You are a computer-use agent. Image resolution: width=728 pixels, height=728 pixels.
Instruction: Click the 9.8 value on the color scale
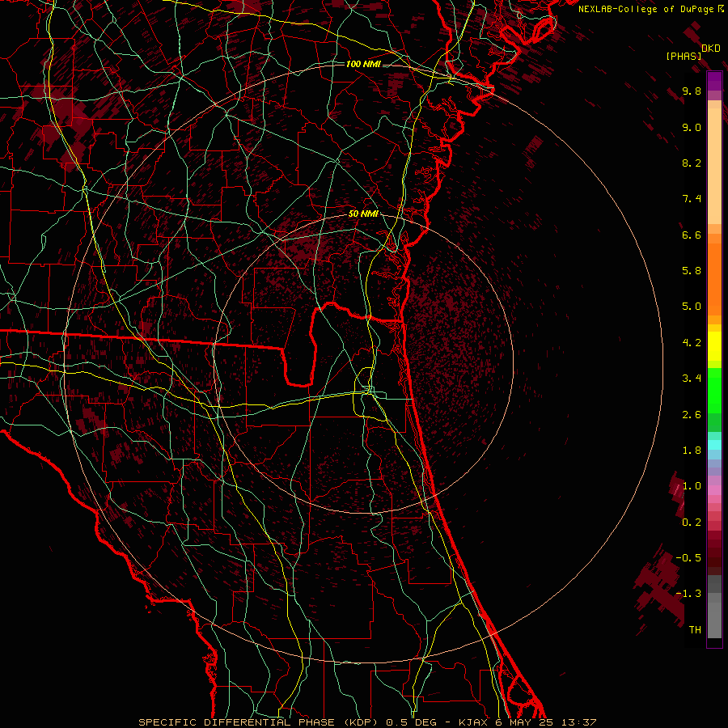(x=692, y=91)
